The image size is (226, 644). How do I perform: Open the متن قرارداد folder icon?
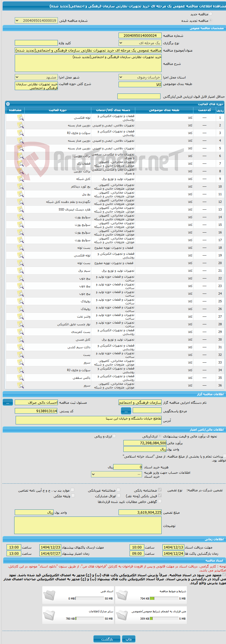[x=122, y=615]
